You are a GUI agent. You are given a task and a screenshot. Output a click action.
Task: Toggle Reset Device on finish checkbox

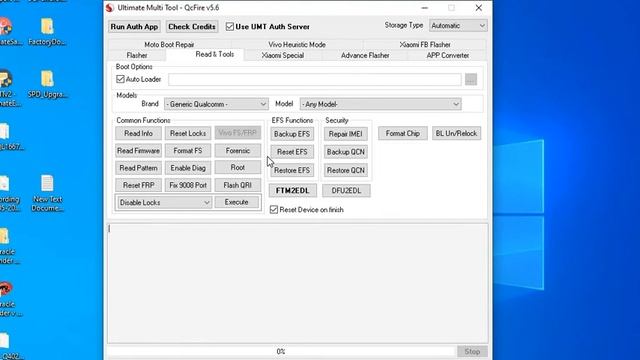click(x=274, y=210)
